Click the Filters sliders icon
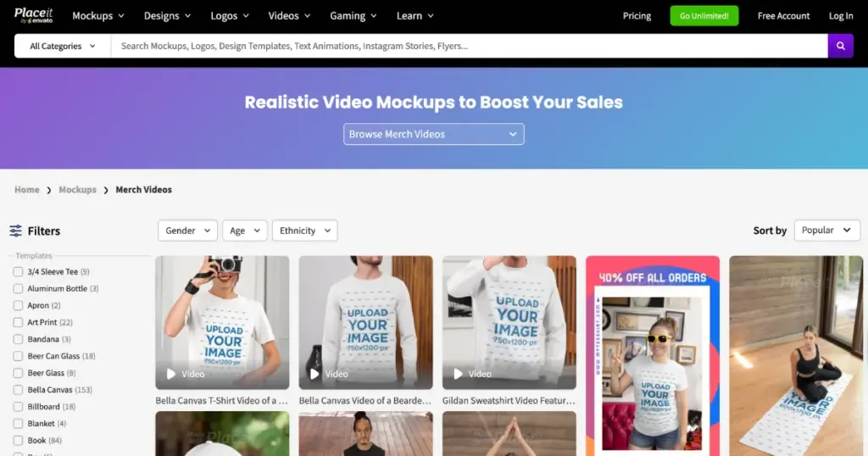 tap(15, 231)
